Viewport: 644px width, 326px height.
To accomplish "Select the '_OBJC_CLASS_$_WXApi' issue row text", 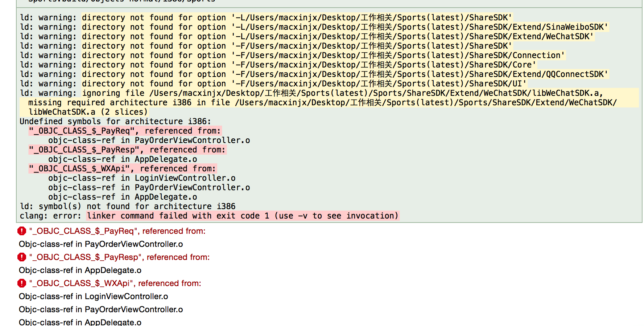I will click(115, 283).
